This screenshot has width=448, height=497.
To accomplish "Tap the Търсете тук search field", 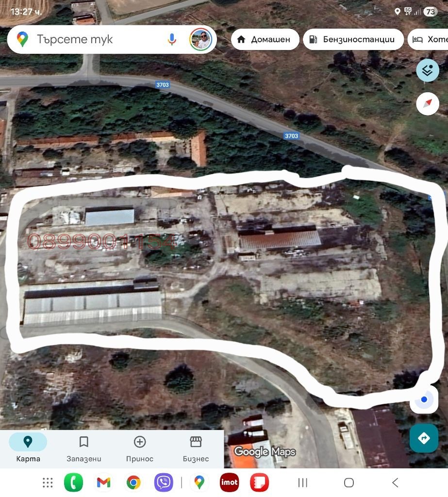I will pyautogui.click(x=97, y=39).
